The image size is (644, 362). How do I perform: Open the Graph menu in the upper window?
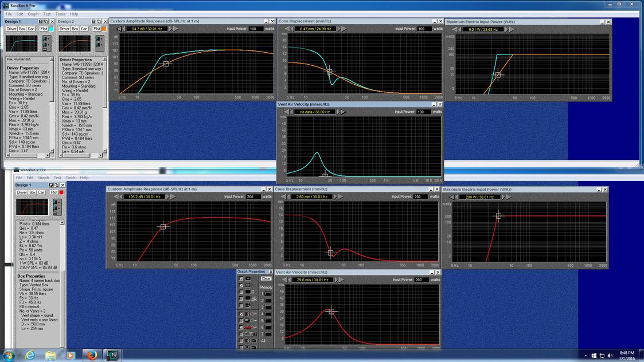tap(33, 14)
